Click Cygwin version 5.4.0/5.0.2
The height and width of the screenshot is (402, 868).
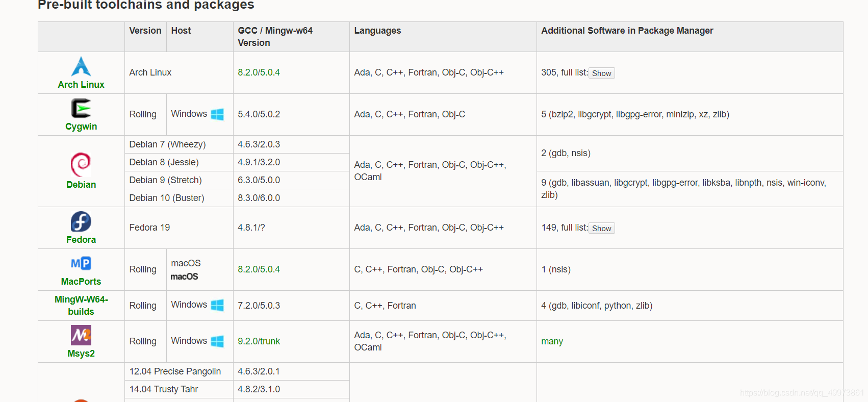point(259,114)
